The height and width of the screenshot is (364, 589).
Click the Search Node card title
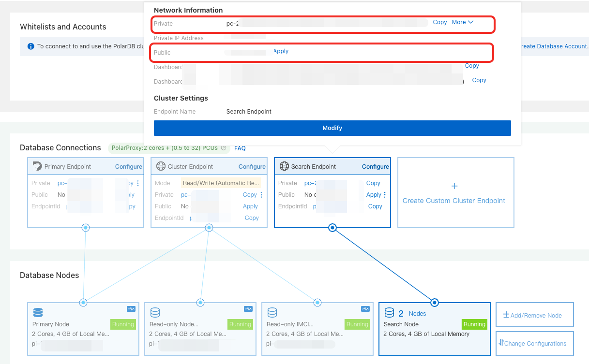coord(401,324)
